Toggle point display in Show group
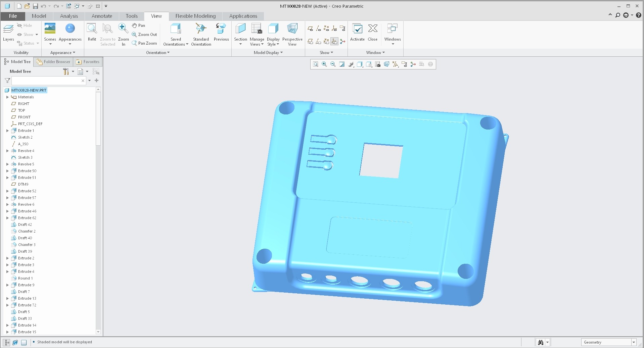Viewport: 644px width, 348px height. 326,29
